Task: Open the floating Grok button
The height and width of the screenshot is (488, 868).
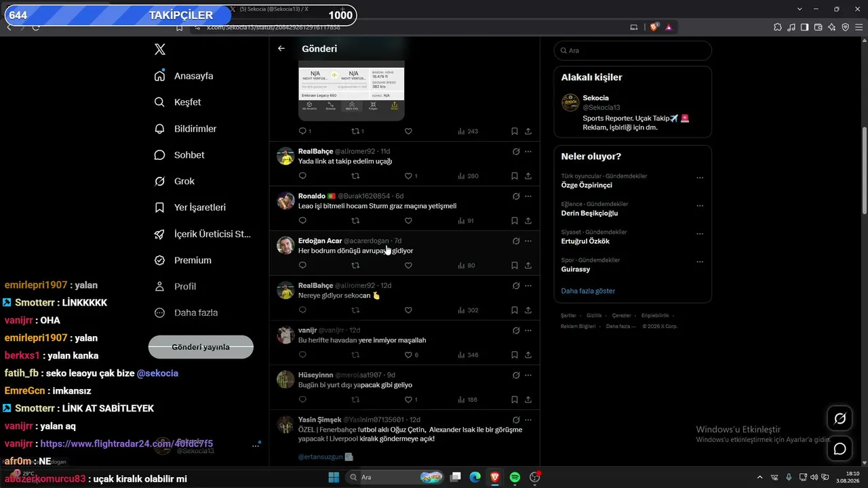Action: point(840,419)
